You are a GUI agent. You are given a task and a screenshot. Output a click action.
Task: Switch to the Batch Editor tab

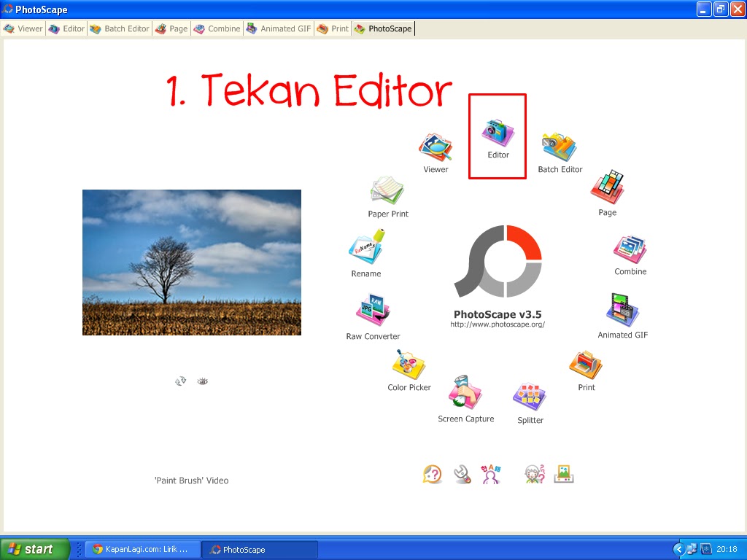(x=120, y=28)
